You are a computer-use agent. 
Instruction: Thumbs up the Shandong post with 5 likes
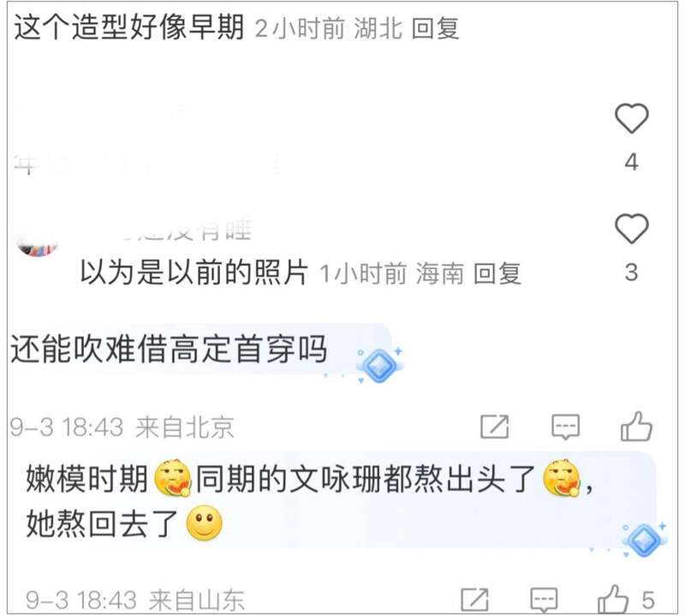click(x=613, y=599)
